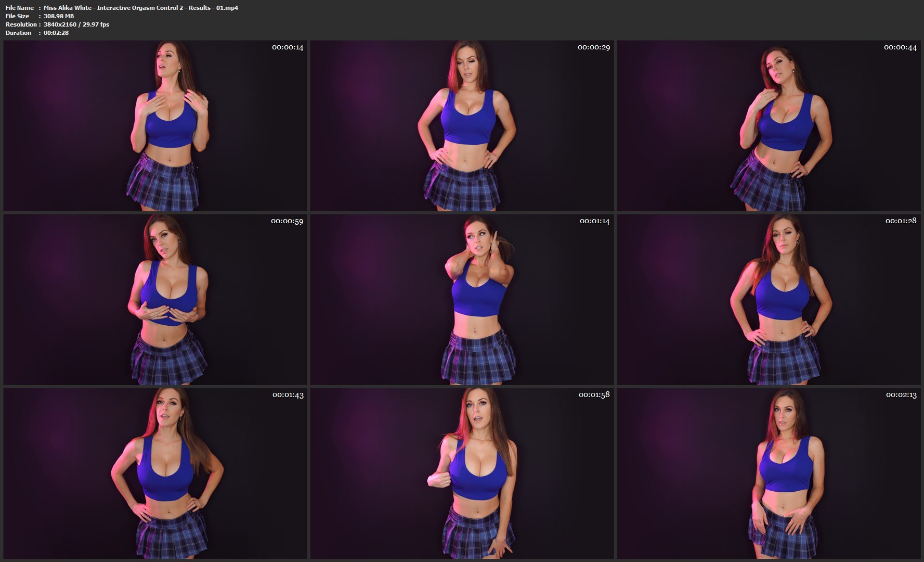Viewport: 924px width, 562px height.
Task: Click the thumbnail stamped 00:00:14
Action: click(x=155, y=126)
